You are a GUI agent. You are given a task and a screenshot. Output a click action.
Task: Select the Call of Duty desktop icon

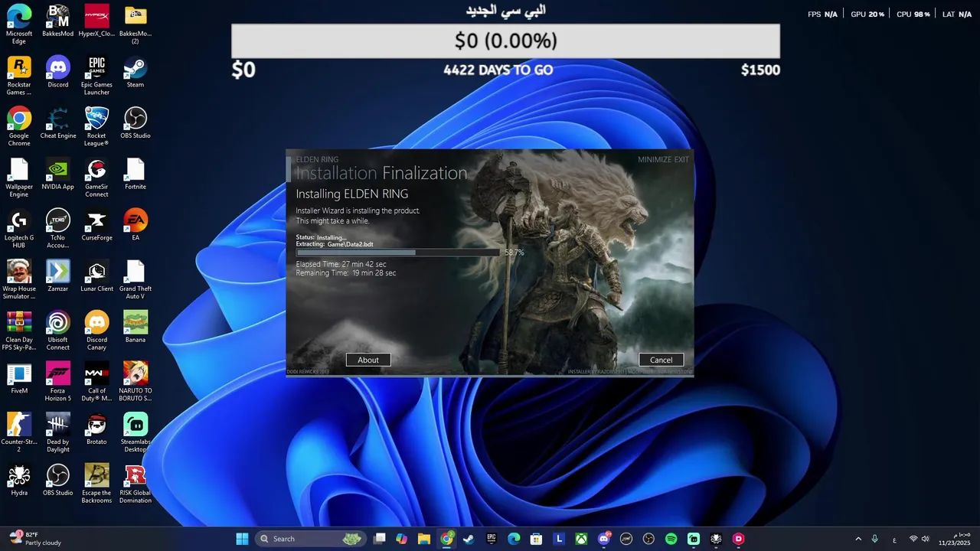(x=96, y=382)
